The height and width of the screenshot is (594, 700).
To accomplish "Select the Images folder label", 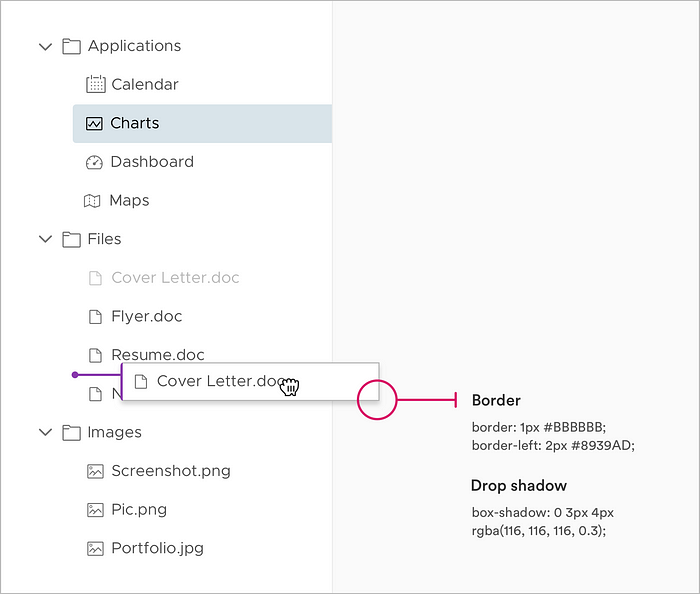I will [115, 432].
